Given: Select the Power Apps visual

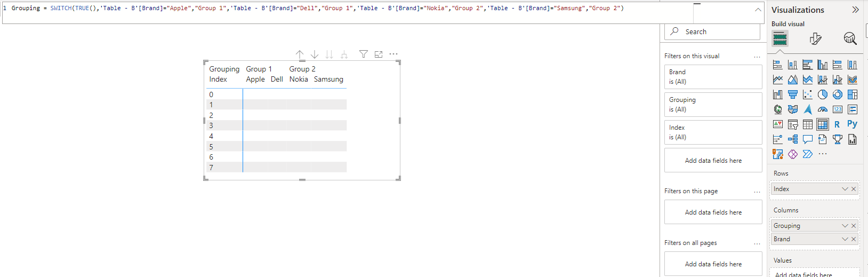Looking at the screenshot, I should (793, 154).
